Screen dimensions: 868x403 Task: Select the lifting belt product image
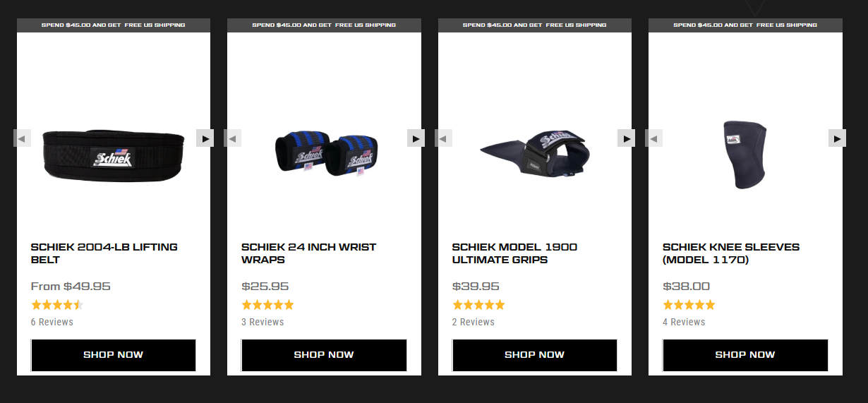point(114,155)
